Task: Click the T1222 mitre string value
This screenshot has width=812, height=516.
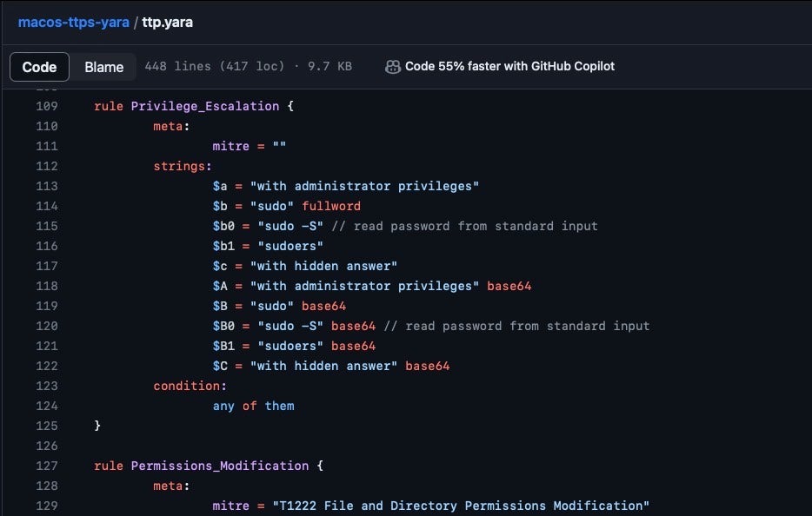Action: tap(461, 506)
